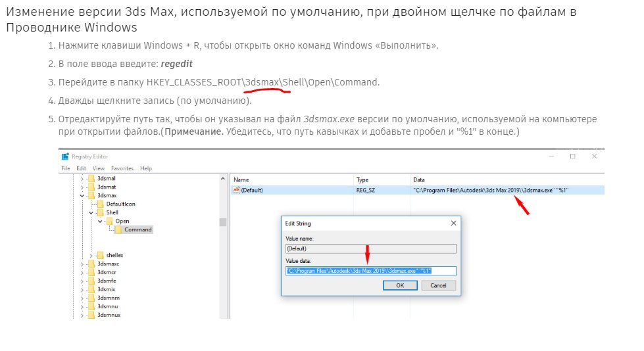The width and height of the screenshot is (644, 351).
Task: Click the tree pane scrollbar thumb
Action: 223,222
